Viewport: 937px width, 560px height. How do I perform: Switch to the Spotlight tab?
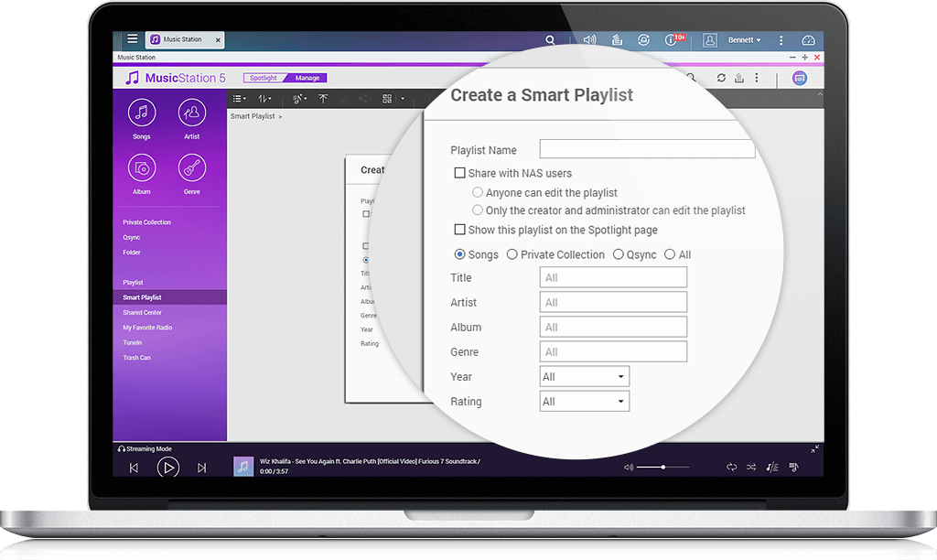[264, 78]
